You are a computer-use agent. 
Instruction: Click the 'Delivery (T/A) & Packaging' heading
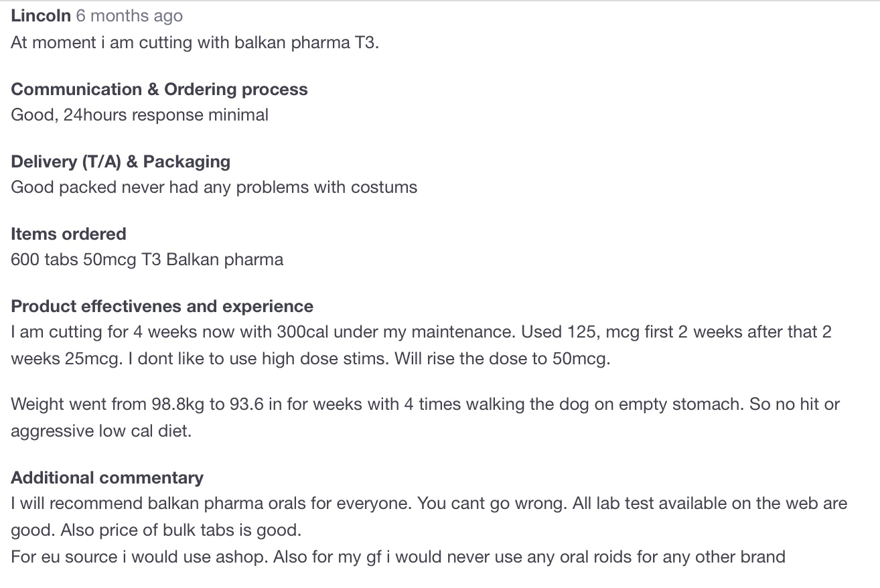pos(121,162)
